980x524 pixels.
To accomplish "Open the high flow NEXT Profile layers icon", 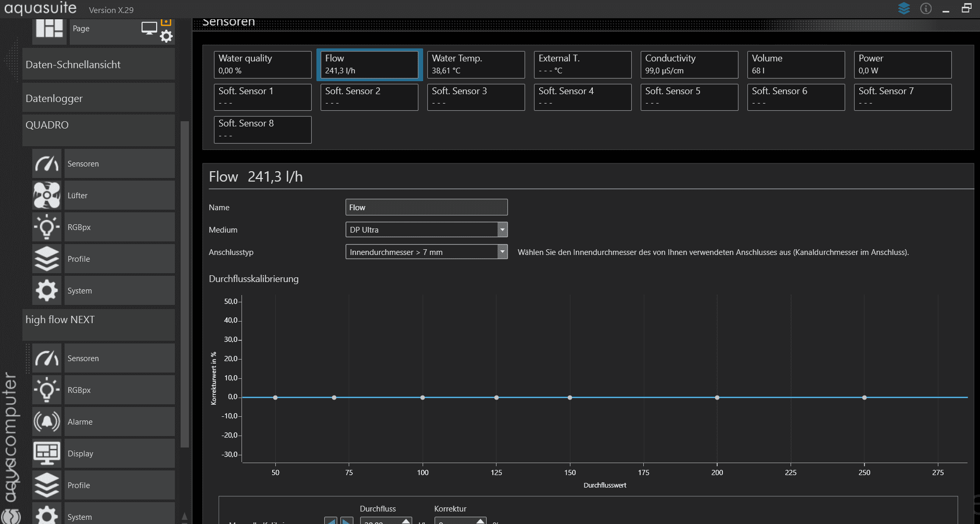I will (x=47, y=485).
